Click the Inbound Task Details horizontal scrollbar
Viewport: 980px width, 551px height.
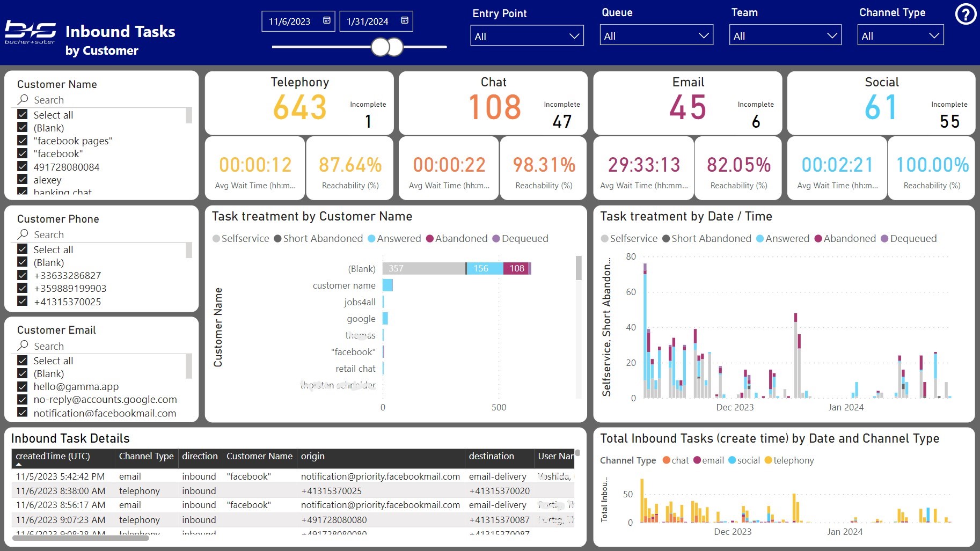(81, 538)
